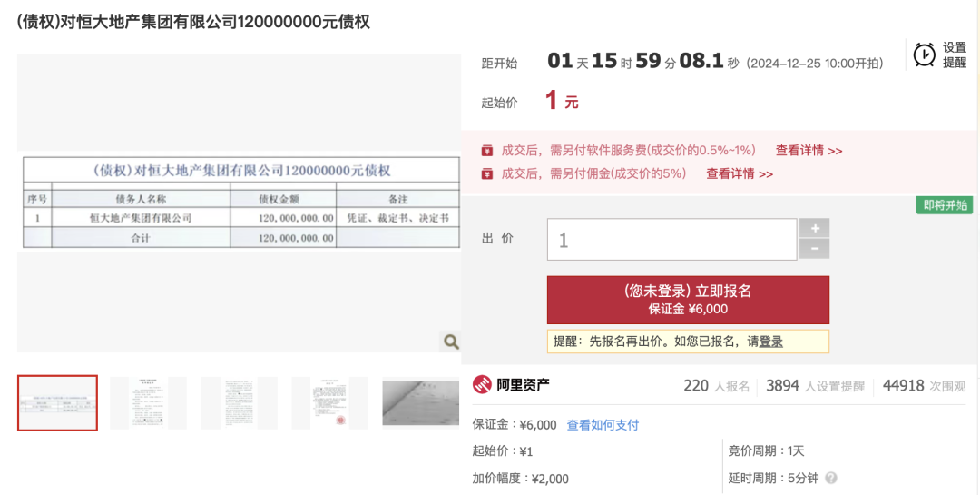The height and width of the screenshot is (495, 980).
Task: Click the 登录 login link
Action: point(770,342)
